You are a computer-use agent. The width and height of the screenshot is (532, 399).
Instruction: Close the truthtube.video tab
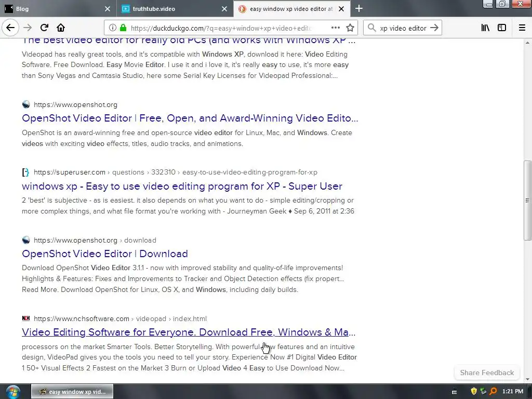[x=224, y=9]
